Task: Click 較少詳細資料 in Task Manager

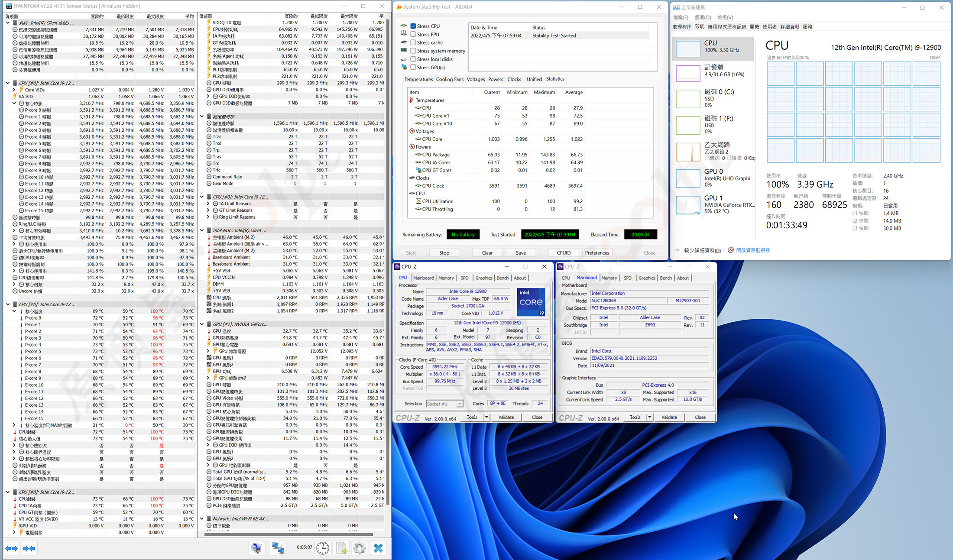Action: point(702,250)
